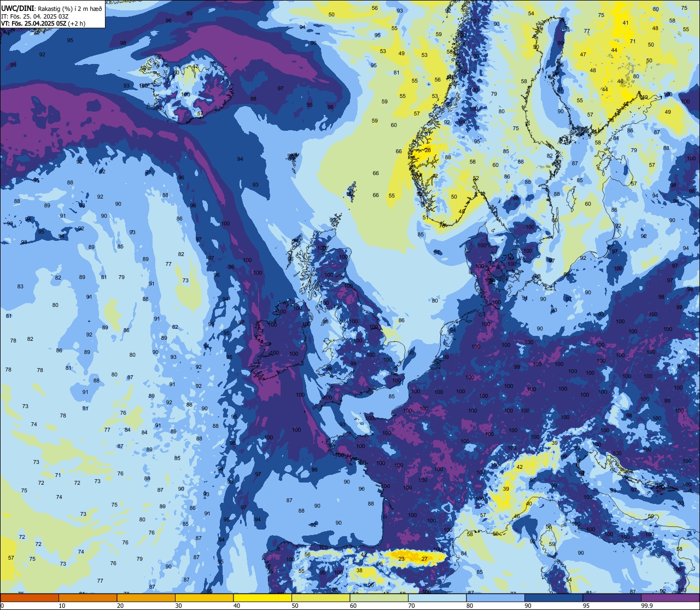Click the "10" legend scale label
Image resolution: width=700 pixels, height=610 pixels.
(62, 606)
